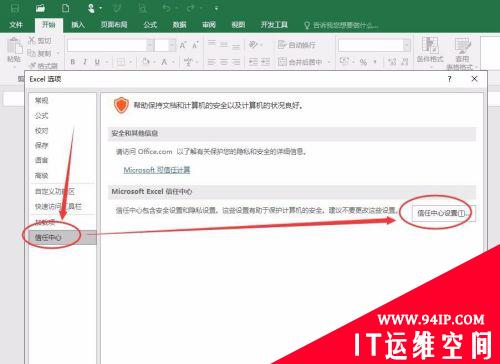Click the Save icon in quick access toolbar
500x364 pixels.
click(15, 7)
